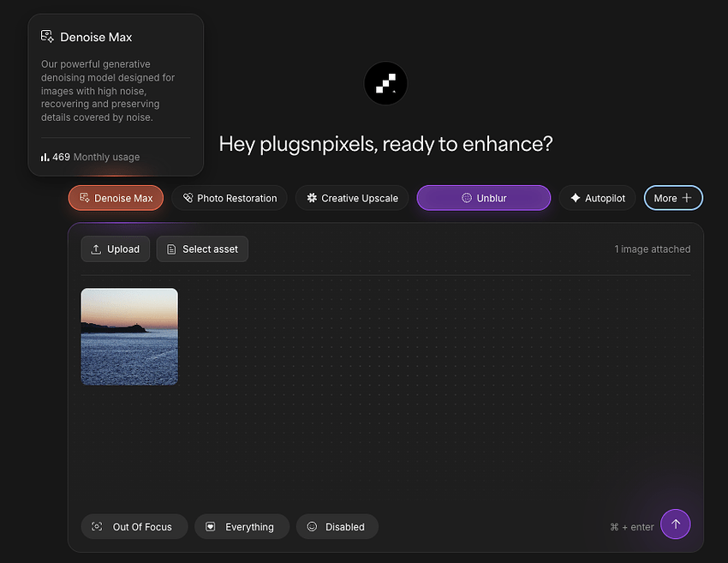Open the Out Of Focus dropdown
Screen dimensions: 728x563
(134, 527)
